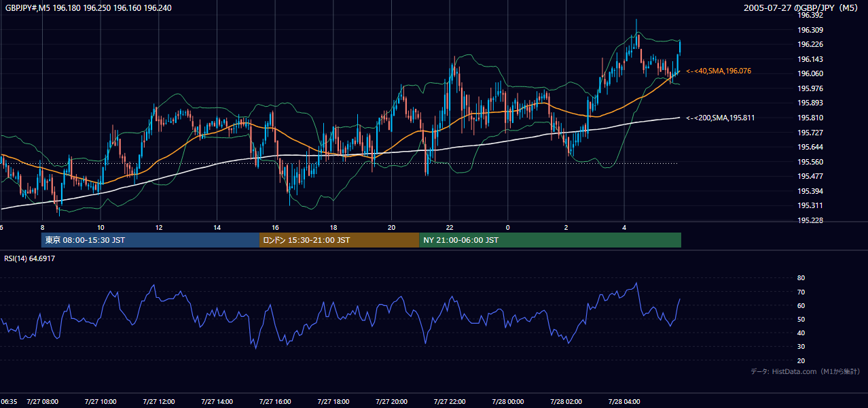The image size is (868, 408).
Task: Click JST hour marker 0 below chart
Action: (508, 227)
